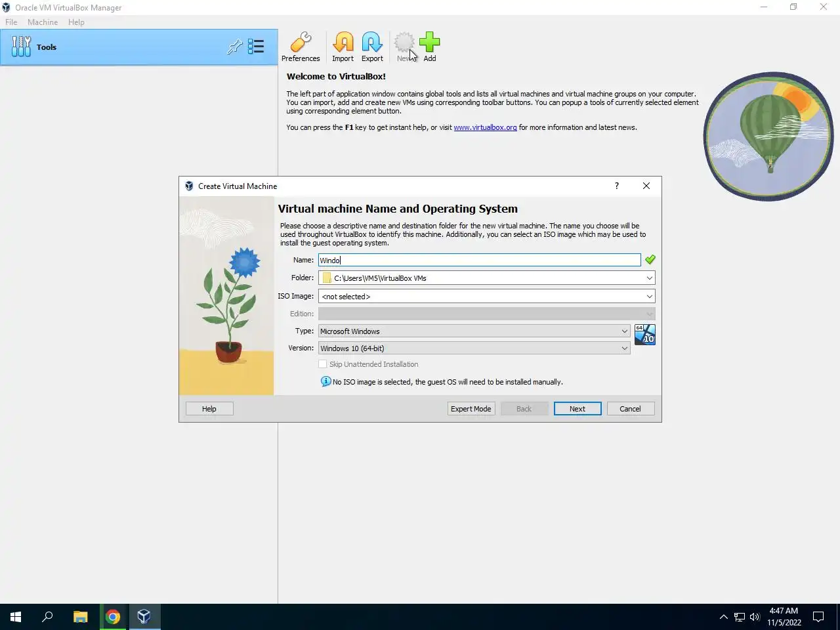Click the network tray icon

point(739,617)
